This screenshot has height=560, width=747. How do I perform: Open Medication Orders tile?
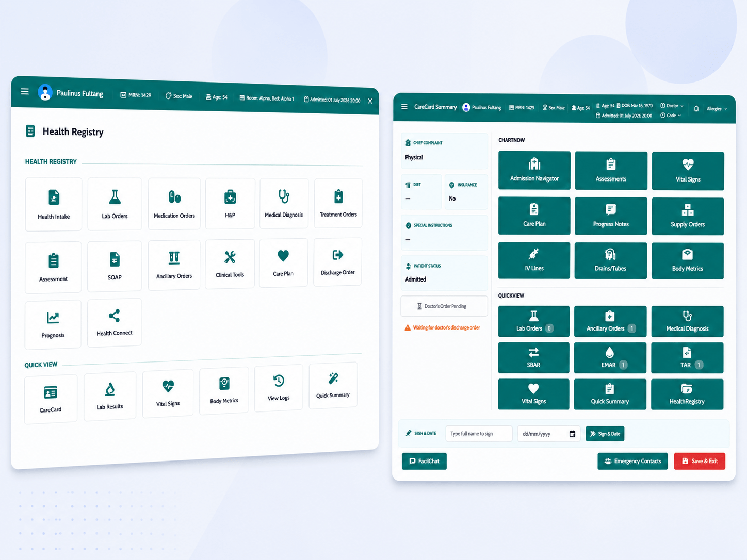tap(174, 203)
